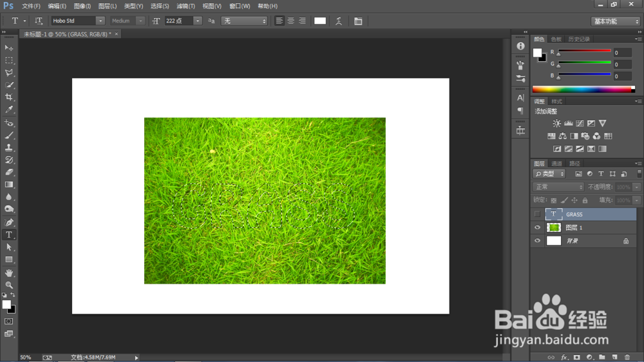Viewport: 644px width, 362px height.
Task: Add a Levels adjustment
Action: click(x=569, y=123)
